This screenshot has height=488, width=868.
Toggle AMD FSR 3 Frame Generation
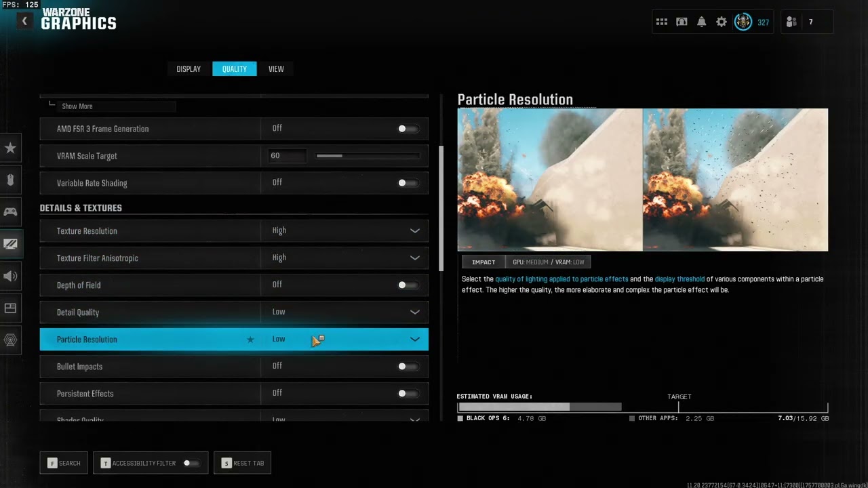click(408, 129)
